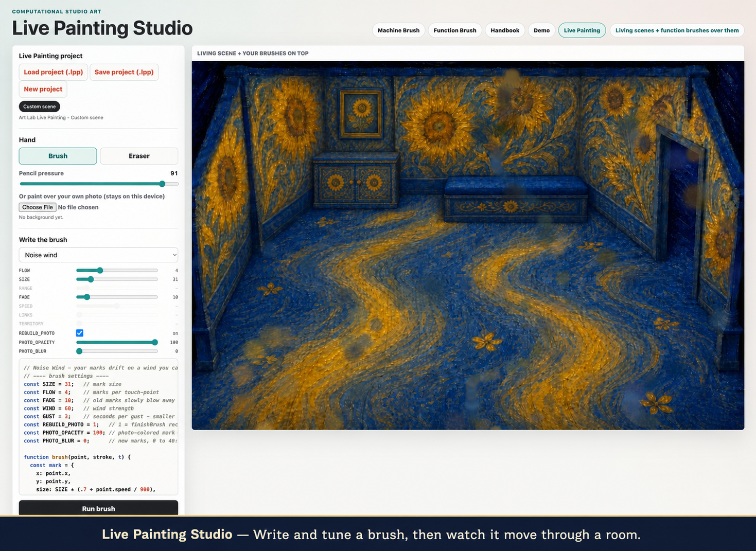
Task: Open the Machine Brush tab
Action: click(398, 30)
